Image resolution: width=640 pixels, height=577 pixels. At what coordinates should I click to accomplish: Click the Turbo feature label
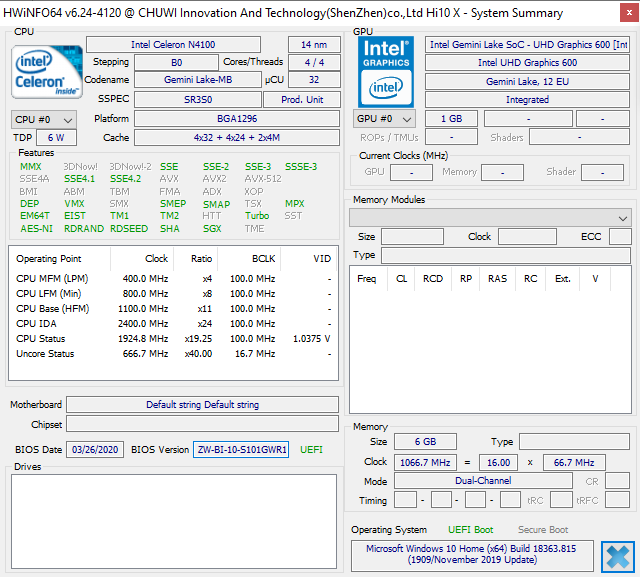[257, 215]
